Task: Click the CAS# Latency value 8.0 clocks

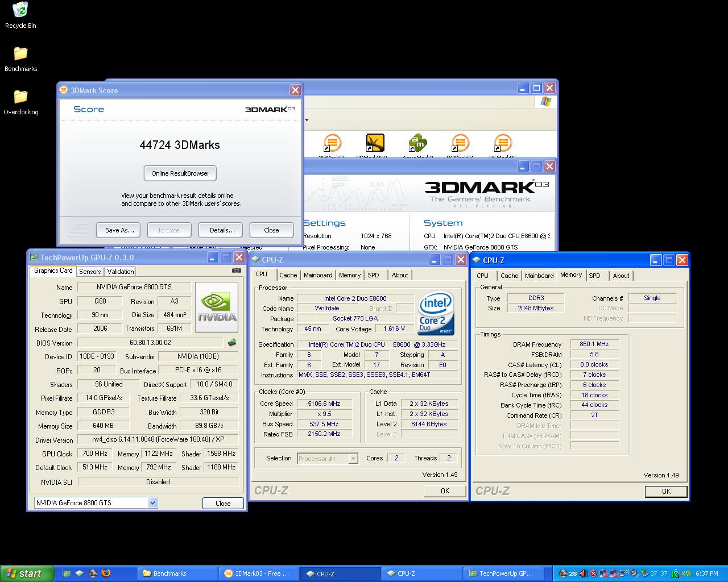Action: coord(594,365)
